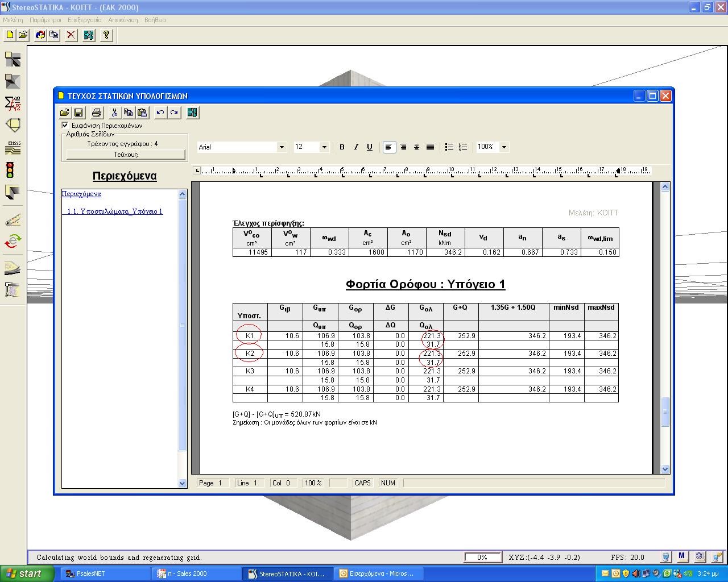The height and width of the screenshot is (582, 728).
Task: Click the print icon in report toolbar
Action: tap(97, 113)
